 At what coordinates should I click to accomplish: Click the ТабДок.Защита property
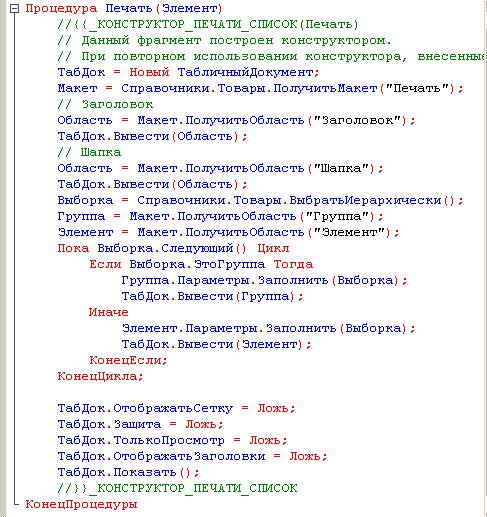(109, 424)
